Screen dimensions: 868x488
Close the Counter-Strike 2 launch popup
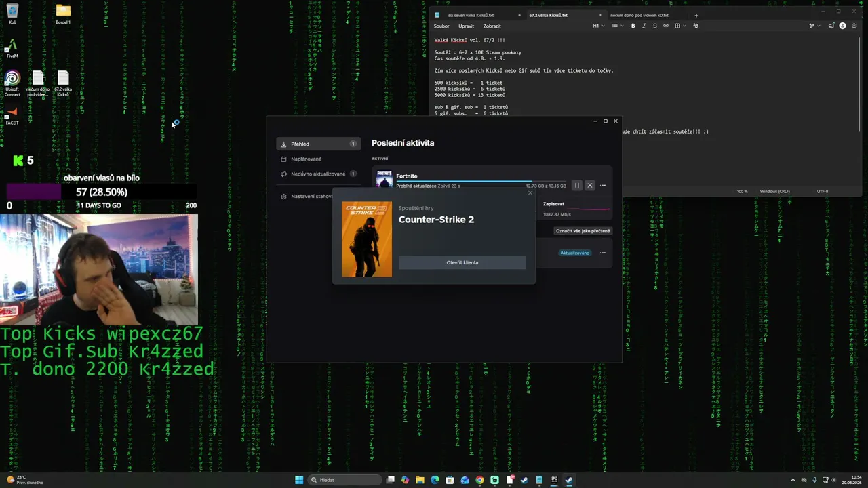530,193
